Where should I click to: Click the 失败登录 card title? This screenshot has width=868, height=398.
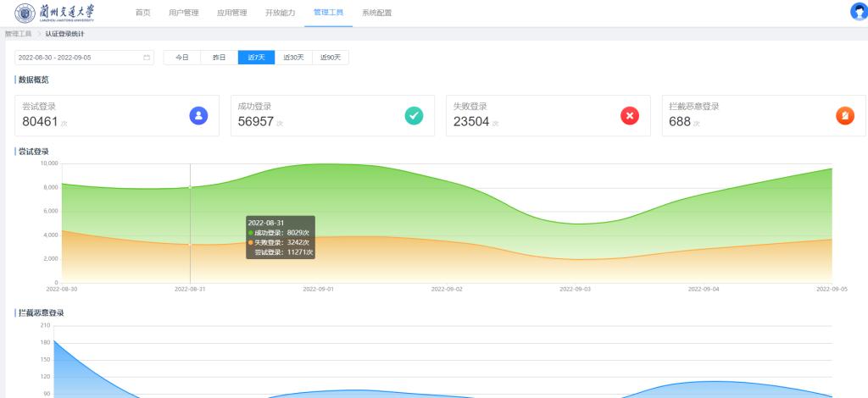[470, 107]
